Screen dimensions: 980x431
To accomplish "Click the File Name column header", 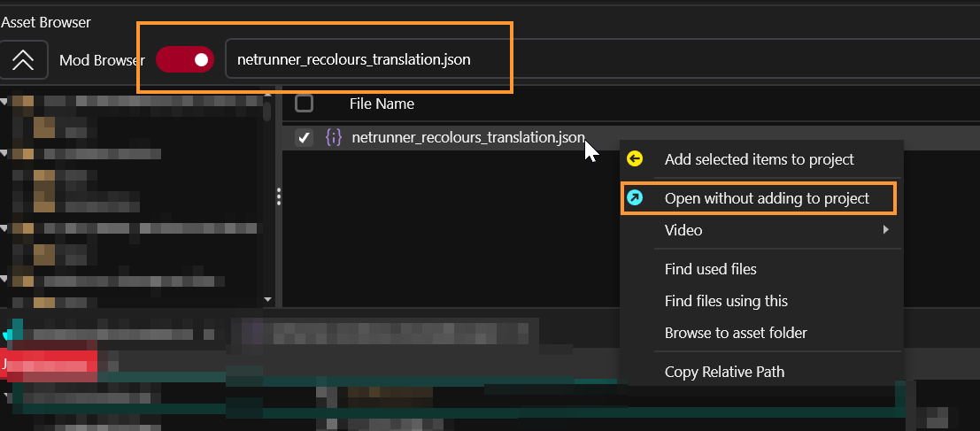I will (x=382, y=104).
